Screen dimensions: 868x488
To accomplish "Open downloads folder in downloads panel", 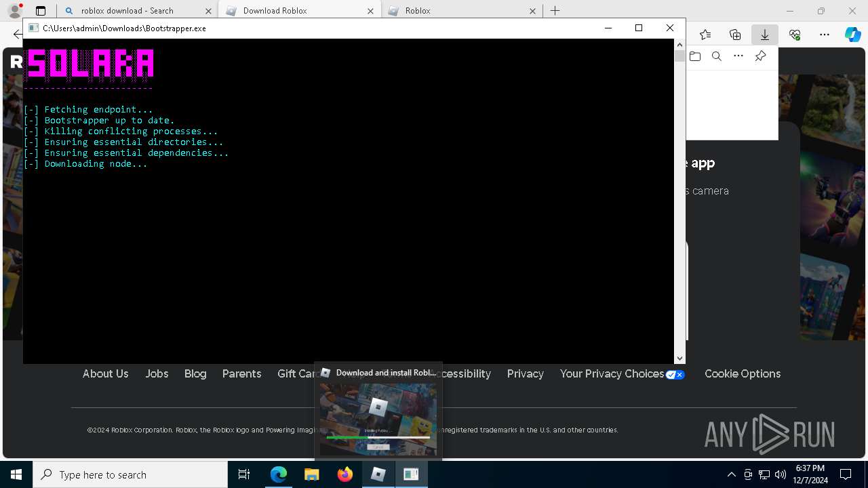I will pyautogui.click(x=695, y=56).
